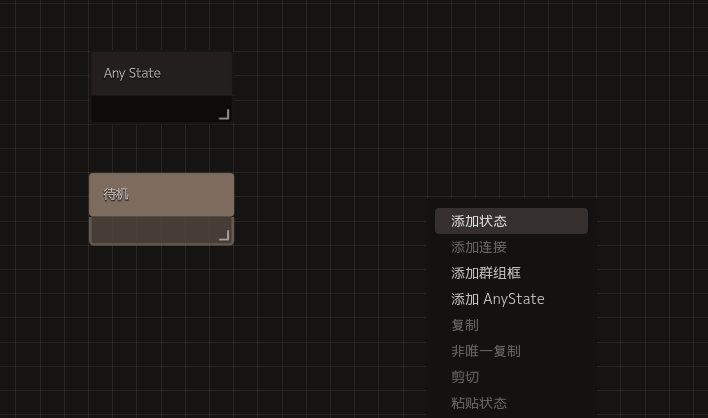Select 粘贴状态 menu item
The width and height of the screenshot is (708, 418).
(x=511, y=403)
